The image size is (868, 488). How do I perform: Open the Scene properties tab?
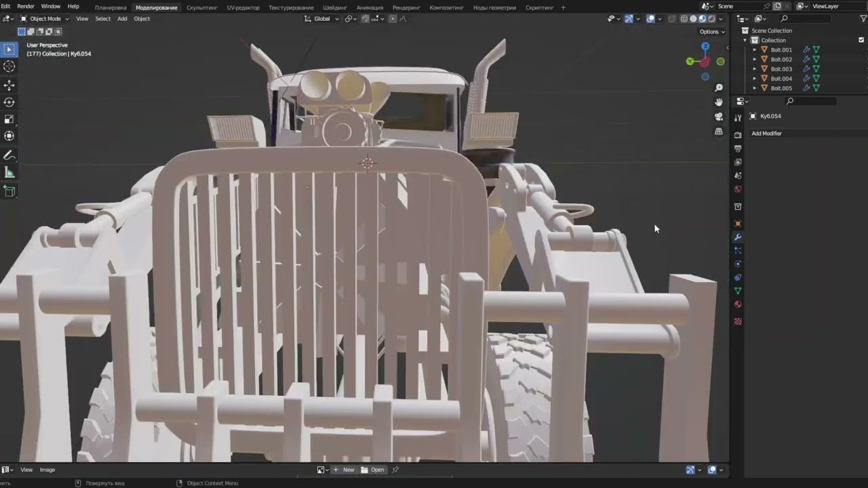click(x=738, y=176)
